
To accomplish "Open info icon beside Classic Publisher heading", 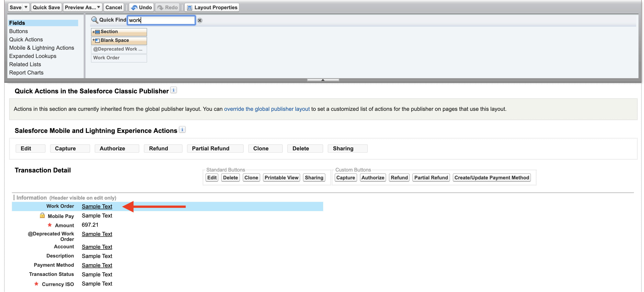I will [174, 90].
